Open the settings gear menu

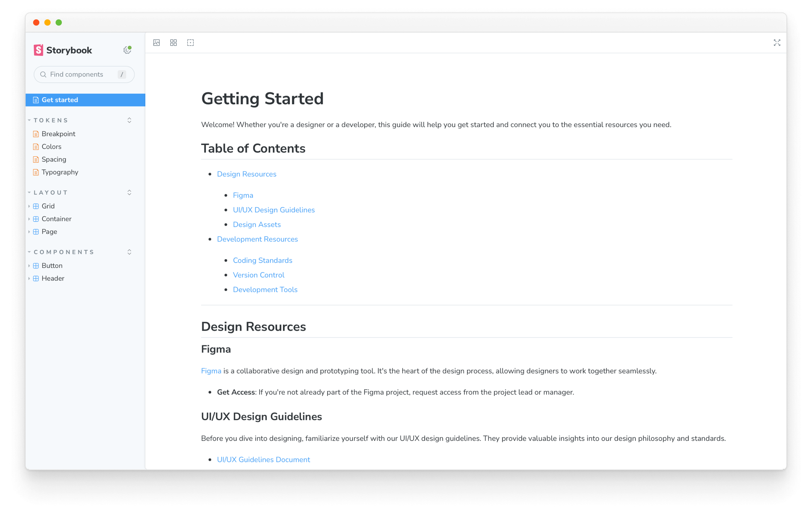(x=127, y=50)
